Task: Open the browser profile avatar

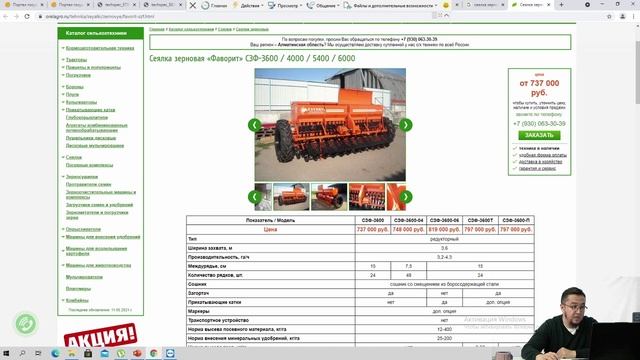Action: 622,17
